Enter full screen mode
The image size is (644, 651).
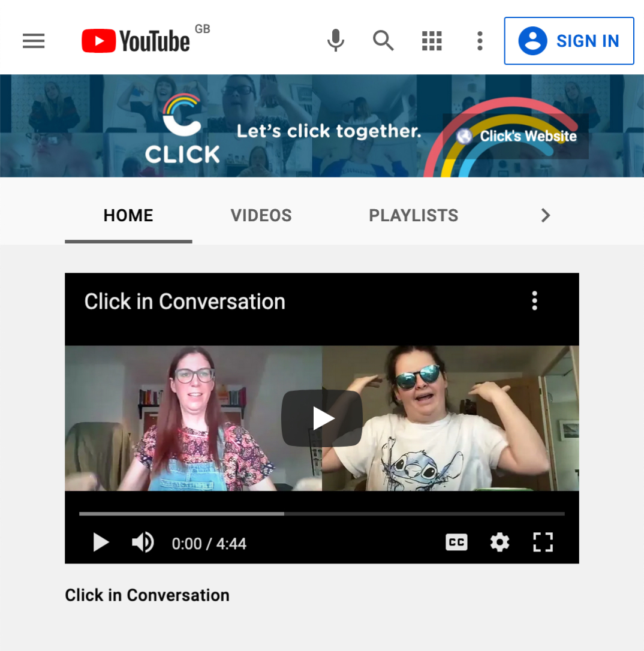point(543,542)
